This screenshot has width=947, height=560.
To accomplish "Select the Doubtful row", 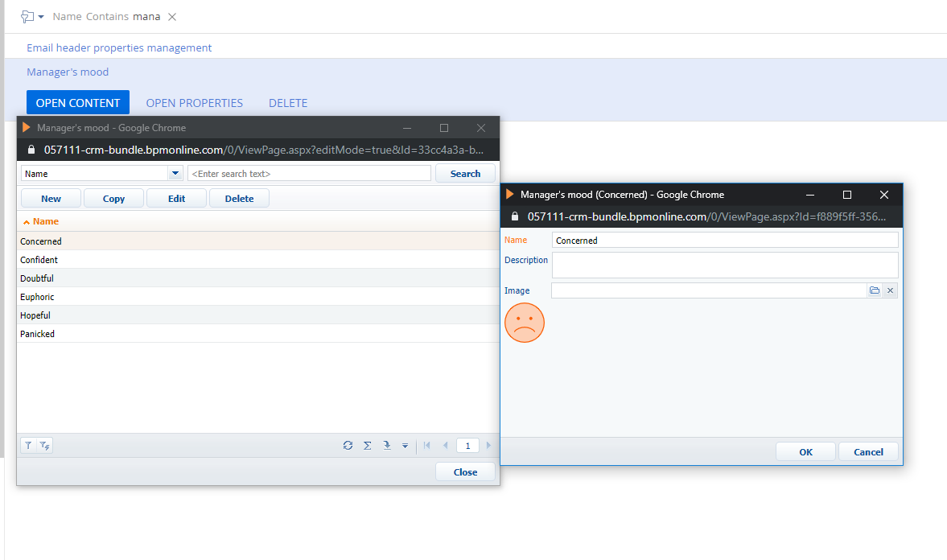I will [x=258, y=278].
